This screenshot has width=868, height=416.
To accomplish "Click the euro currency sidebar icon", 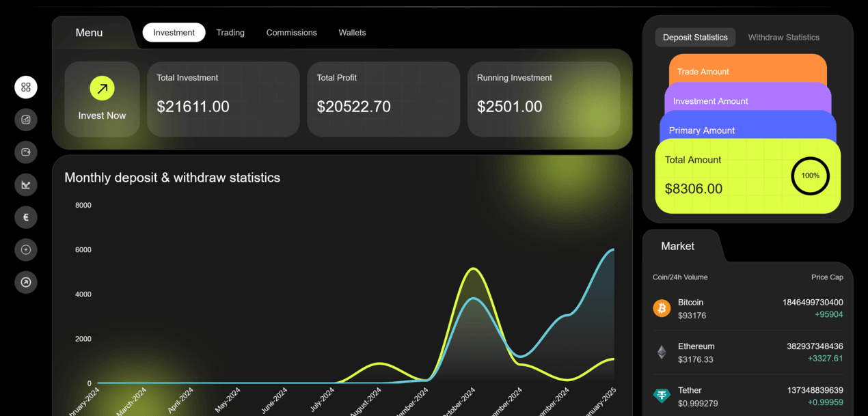I will click(26, 217).
